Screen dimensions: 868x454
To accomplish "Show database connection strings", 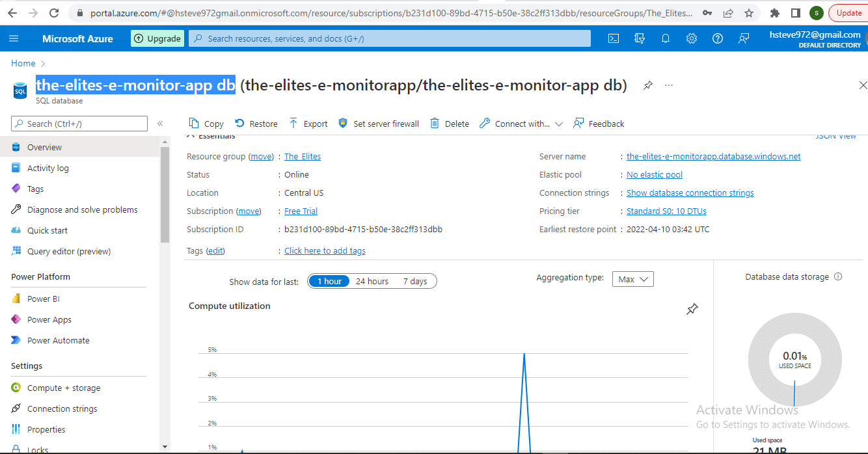I will (690, 193).
